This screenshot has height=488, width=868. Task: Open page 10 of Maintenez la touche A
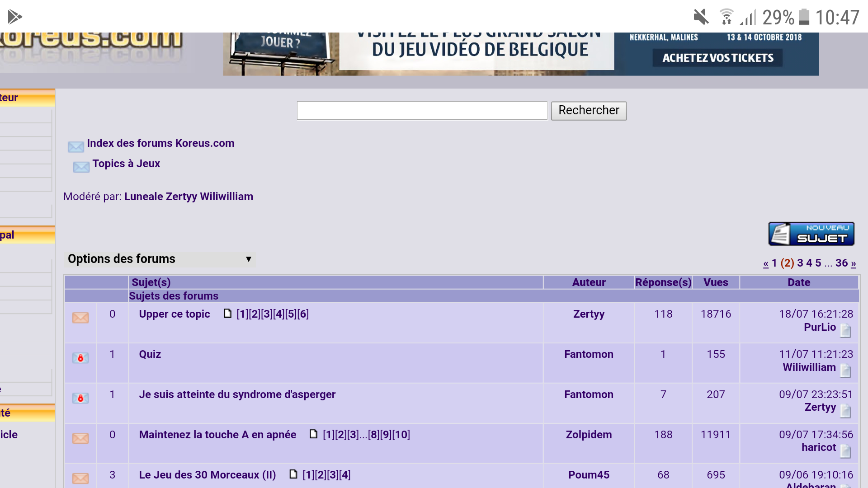tap(401, 435)
